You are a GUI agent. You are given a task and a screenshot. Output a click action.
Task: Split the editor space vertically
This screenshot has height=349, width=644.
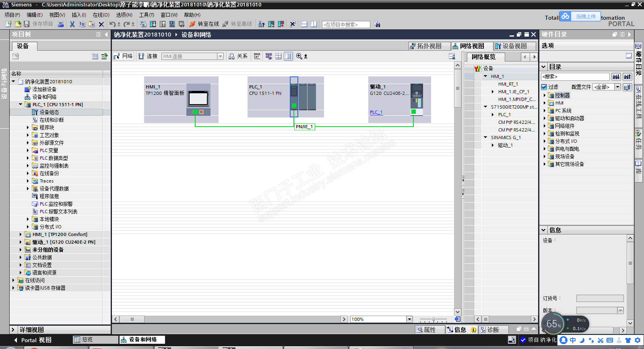[314, 24]
